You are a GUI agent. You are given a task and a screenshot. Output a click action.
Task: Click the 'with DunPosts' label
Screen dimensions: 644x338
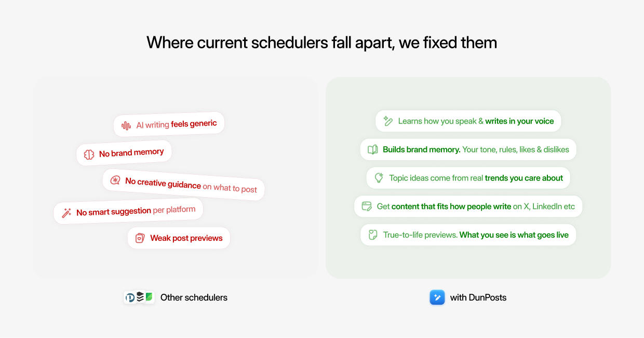[478, 297]
